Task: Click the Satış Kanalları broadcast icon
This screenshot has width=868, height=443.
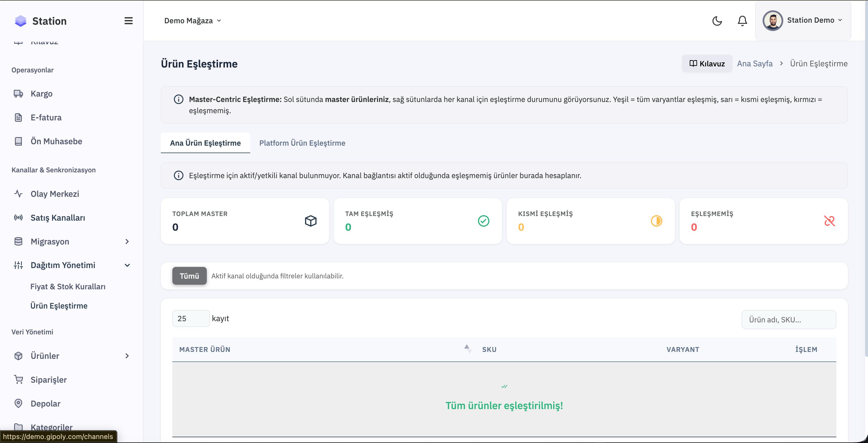Action: click(x=19, y=217)
